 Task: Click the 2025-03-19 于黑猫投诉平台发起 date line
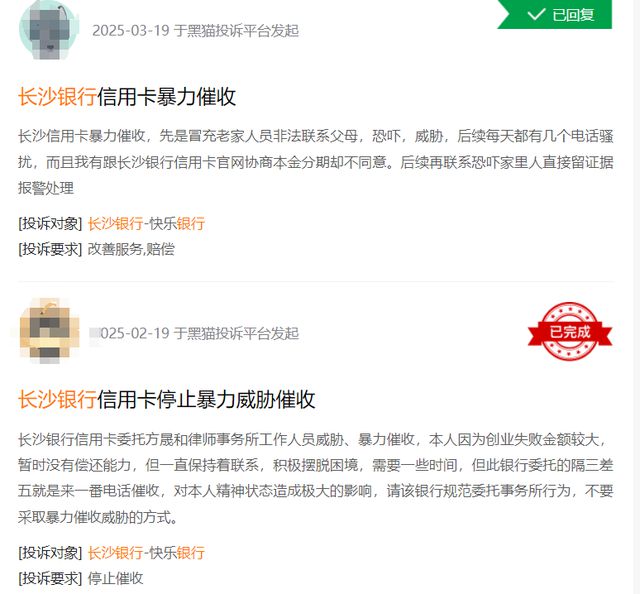[196, 31]
